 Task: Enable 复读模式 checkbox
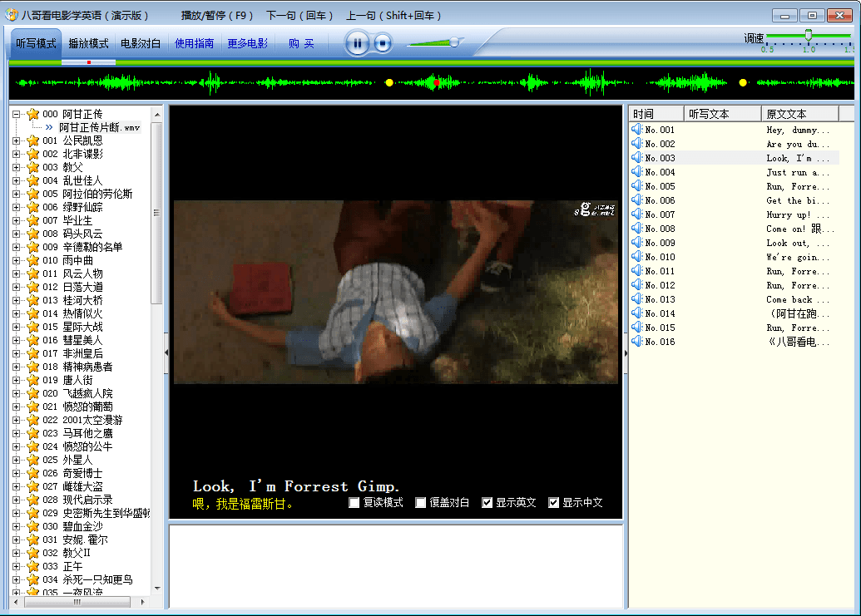coord(354,503)
